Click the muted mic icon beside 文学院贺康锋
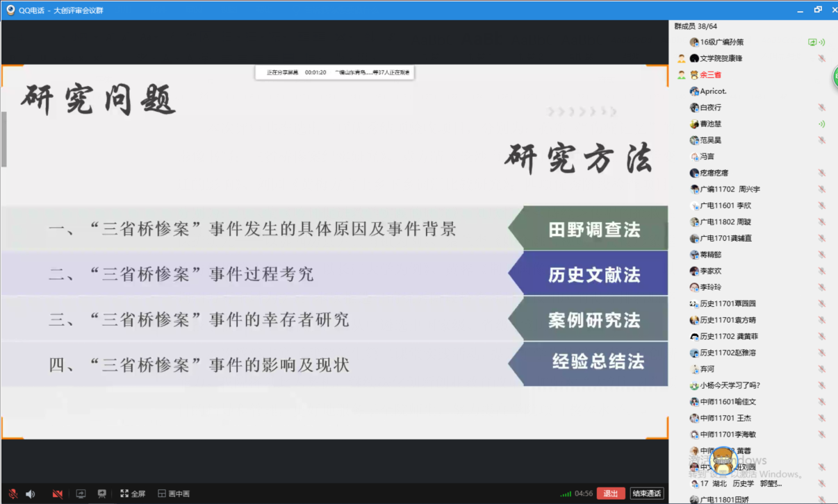The image size is (838, 504). pyautogui.click(x=821, y=59)
